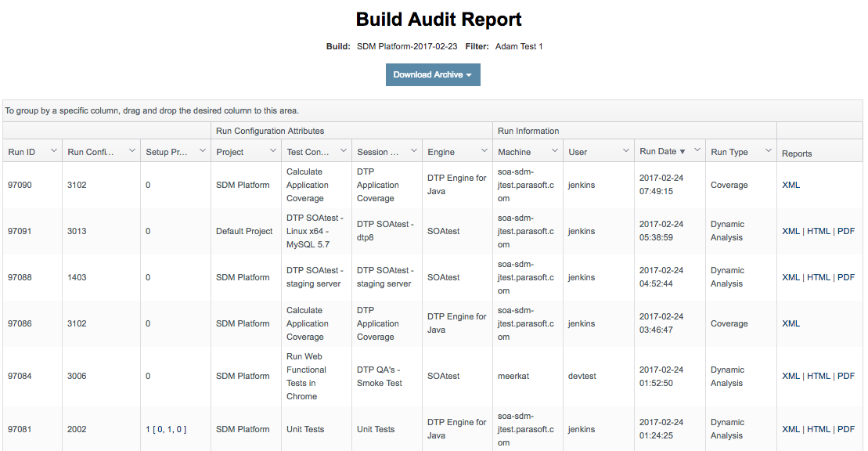Open XML report for run 97086

coord(791,323)
